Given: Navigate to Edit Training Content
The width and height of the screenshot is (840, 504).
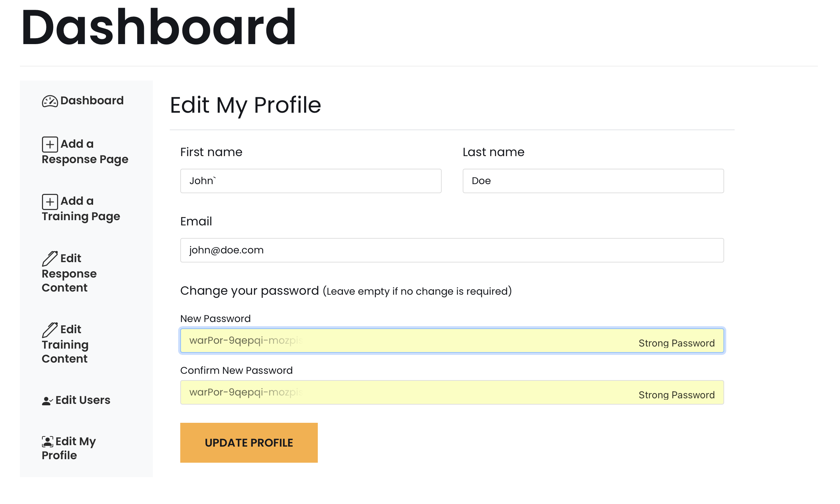Looking at the screenshot, I should pyautogui.click(x=65, y=344).
